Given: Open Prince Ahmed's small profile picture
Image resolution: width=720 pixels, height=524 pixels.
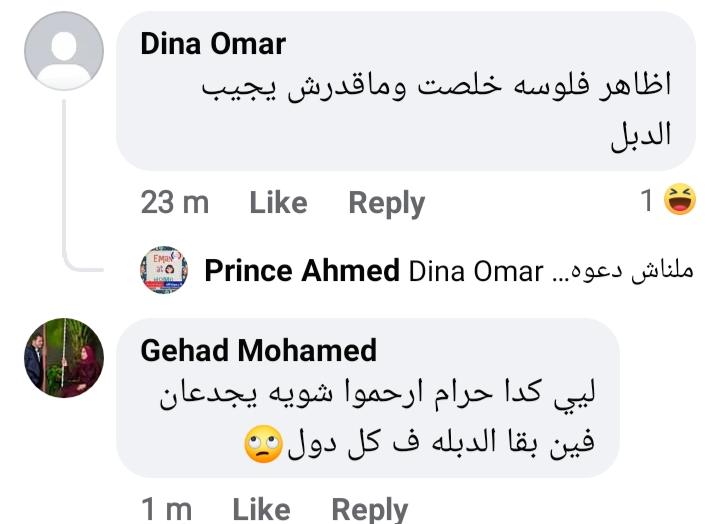Looking at the screenshot, I should click(163, 270).
